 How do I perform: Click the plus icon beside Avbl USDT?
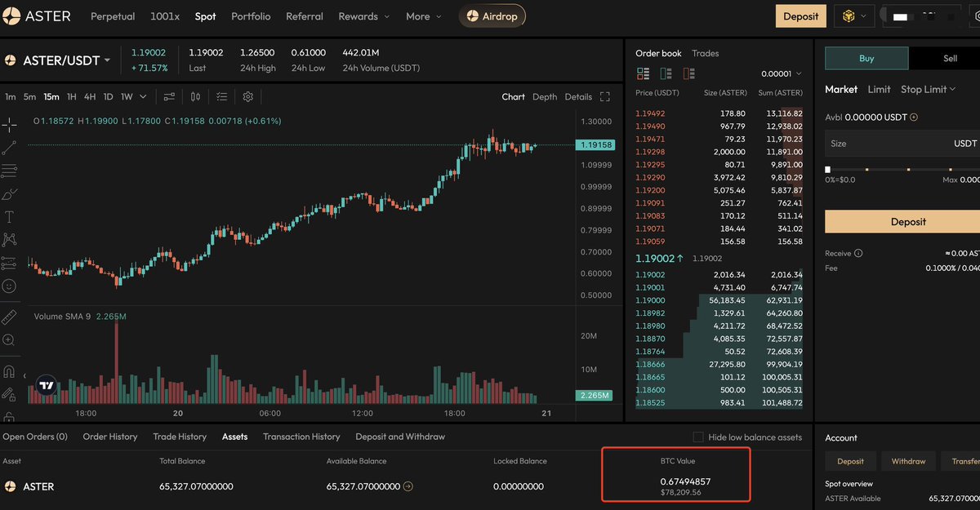913,117
